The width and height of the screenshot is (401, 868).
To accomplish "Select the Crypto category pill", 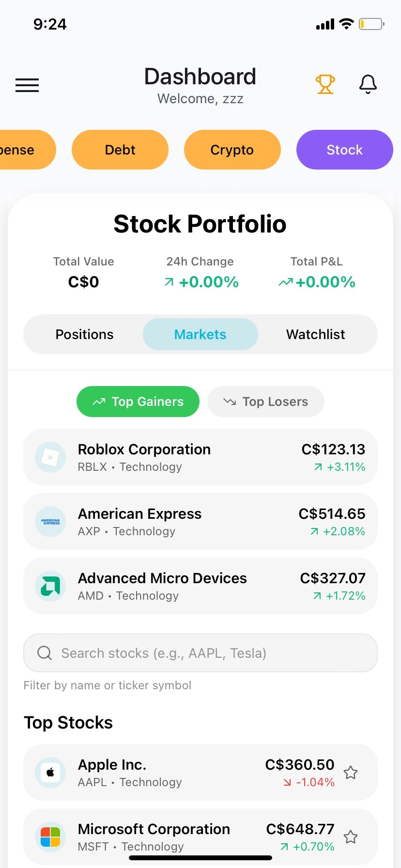I will coord(232,150).
